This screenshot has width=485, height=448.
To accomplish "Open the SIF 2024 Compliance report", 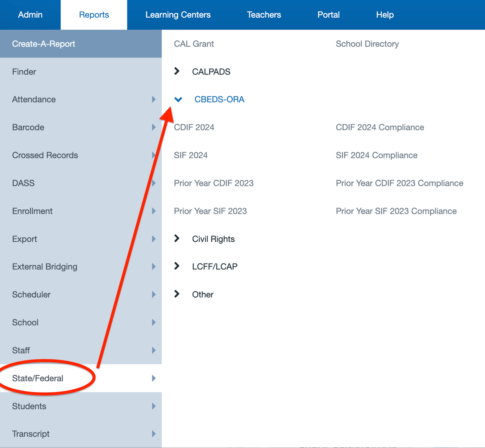I will point(376,155).
